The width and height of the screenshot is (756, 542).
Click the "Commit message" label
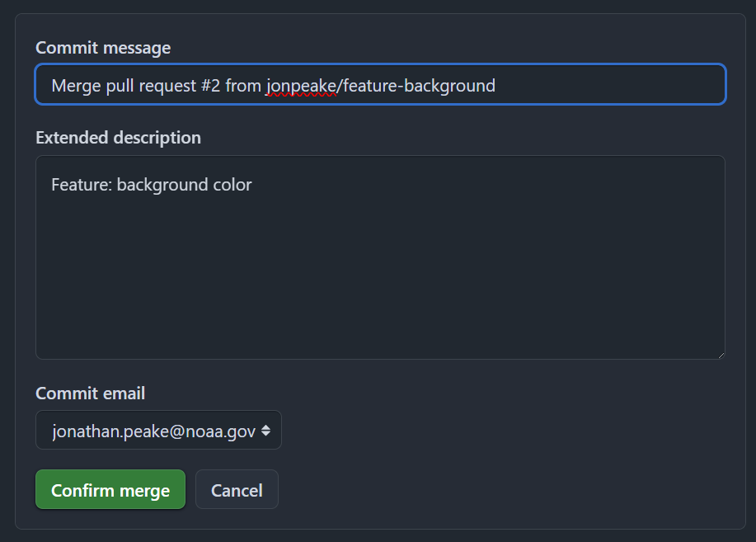[103, 48]
